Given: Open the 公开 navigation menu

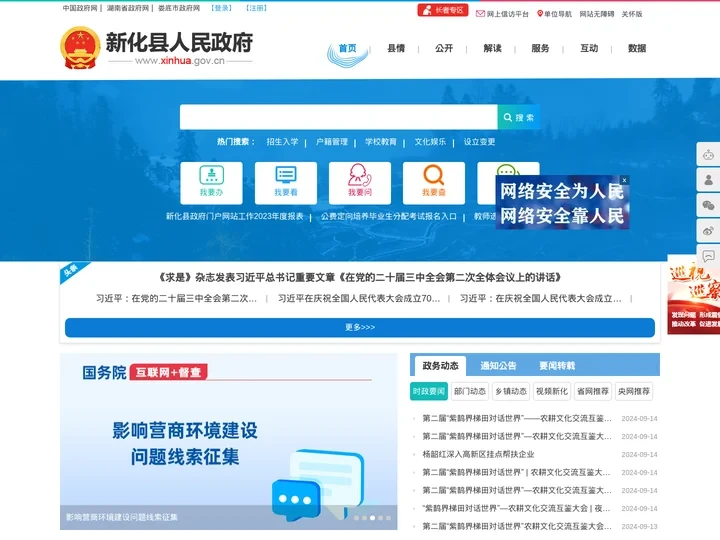Looking at the screenshot, I should tap(444, 48).
